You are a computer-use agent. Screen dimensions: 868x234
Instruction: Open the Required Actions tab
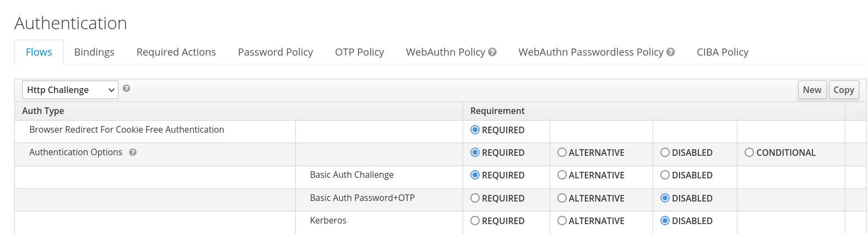tap(176, 52)
